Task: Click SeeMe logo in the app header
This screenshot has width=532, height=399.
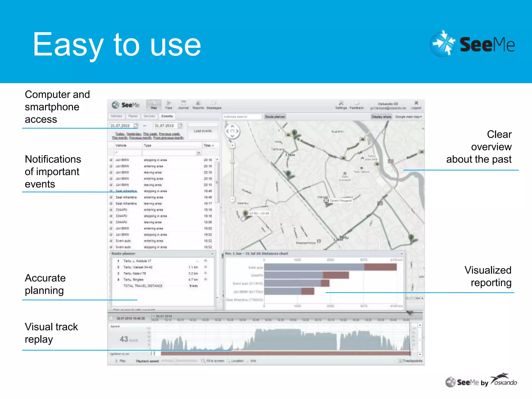Action: 126,105
